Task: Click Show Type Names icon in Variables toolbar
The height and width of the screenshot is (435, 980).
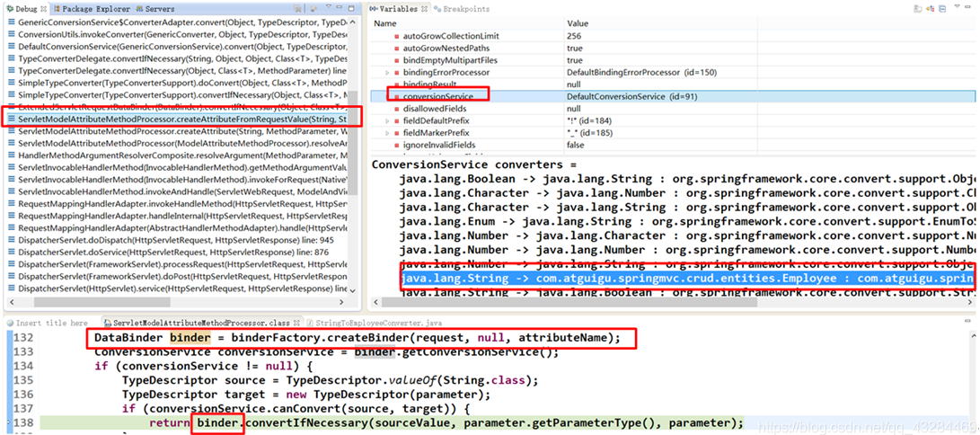Action: pos(918,9)
